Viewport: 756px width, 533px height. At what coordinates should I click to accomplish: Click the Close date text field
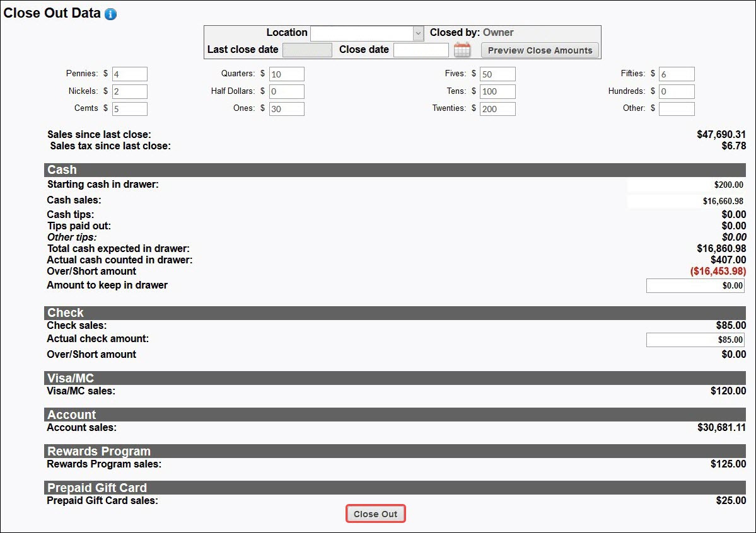click(421, 50)
